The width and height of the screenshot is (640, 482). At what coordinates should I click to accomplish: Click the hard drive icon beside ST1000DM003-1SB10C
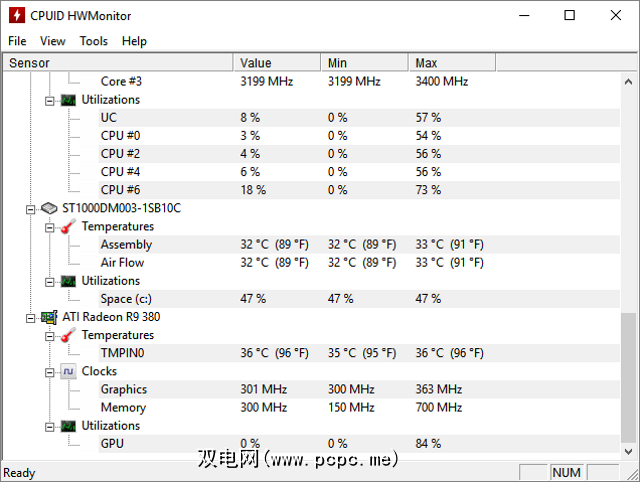coord(49,208)
